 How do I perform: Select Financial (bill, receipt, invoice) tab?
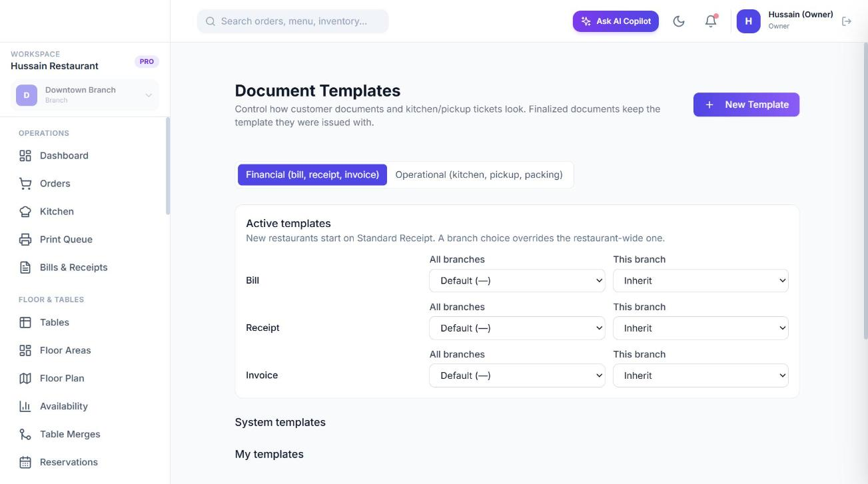pyautogui.click(x=312, y=175)
